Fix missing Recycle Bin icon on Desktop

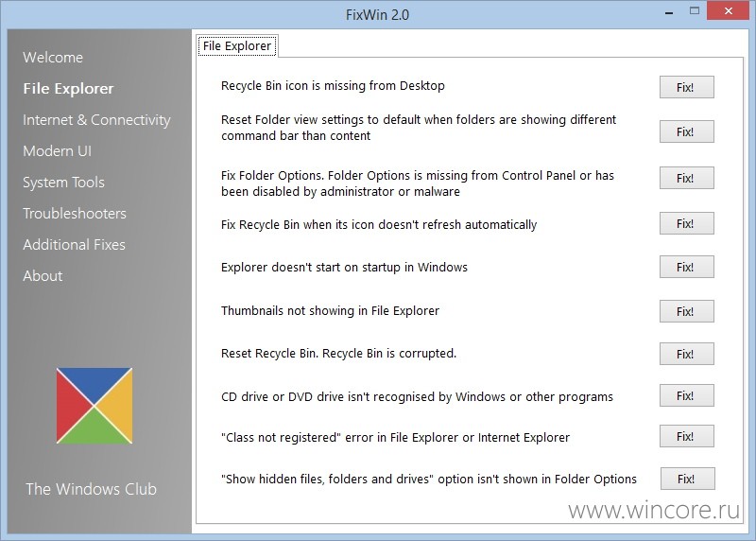point(687,87)
